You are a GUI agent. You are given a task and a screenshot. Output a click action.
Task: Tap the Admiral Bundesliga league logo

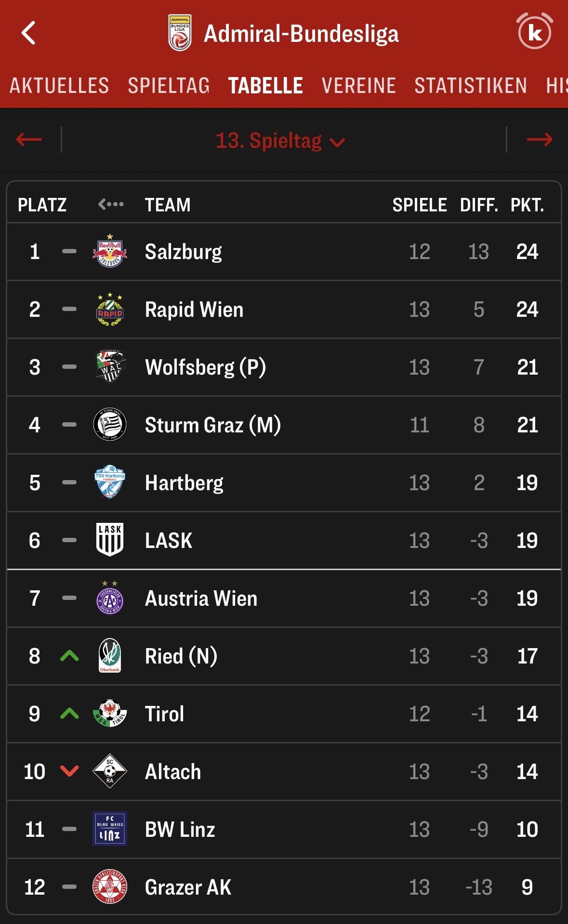tap(180, 33)
